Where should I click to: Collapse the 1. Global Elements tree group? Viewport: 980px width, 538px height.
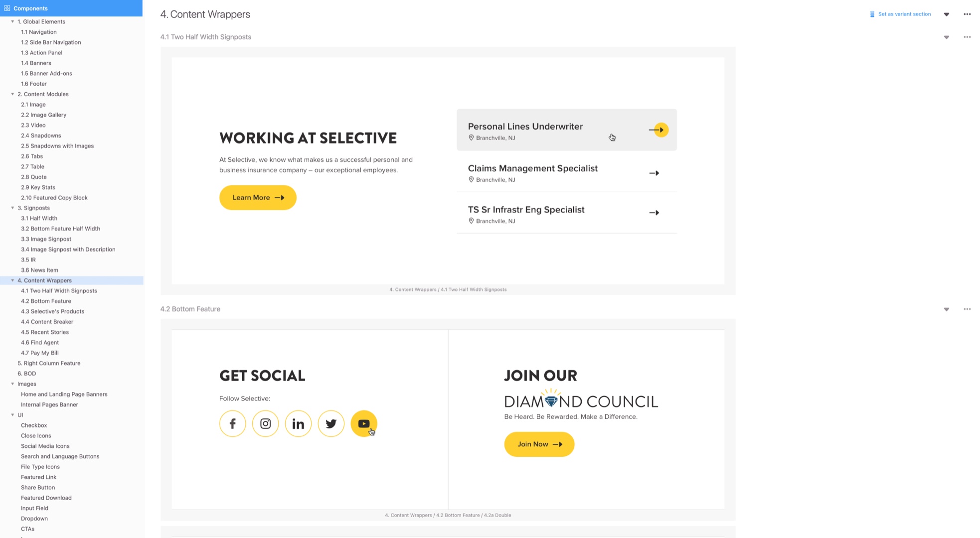point(12,21)
